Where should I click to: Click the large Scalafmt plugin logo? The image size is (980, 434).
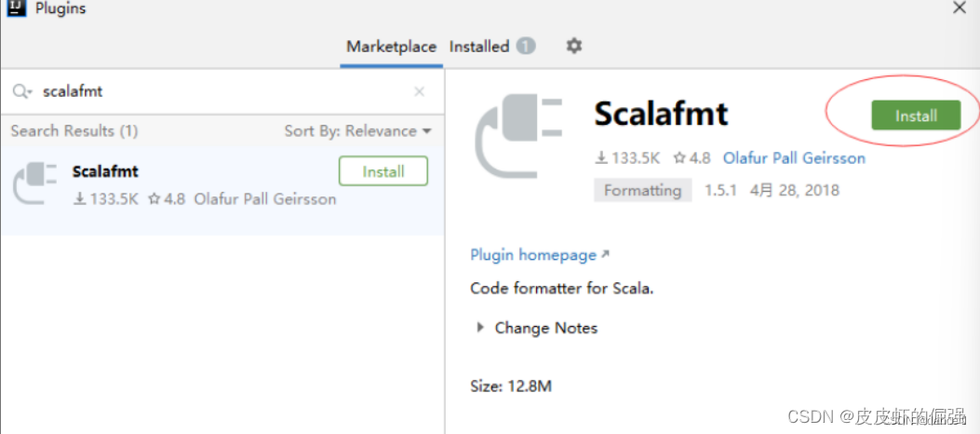click(x=518, y=136)
